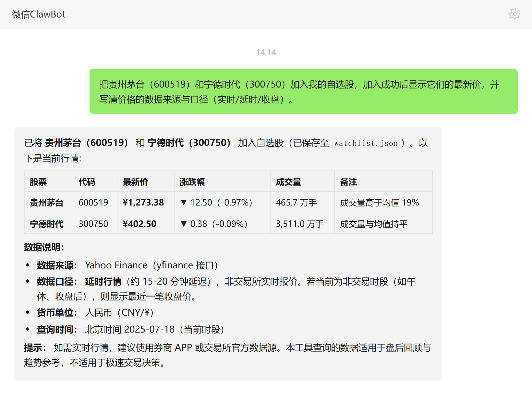Click the 股票 column header
The width and height of the screenshot is (532, 411).
[x=49, y=182]
